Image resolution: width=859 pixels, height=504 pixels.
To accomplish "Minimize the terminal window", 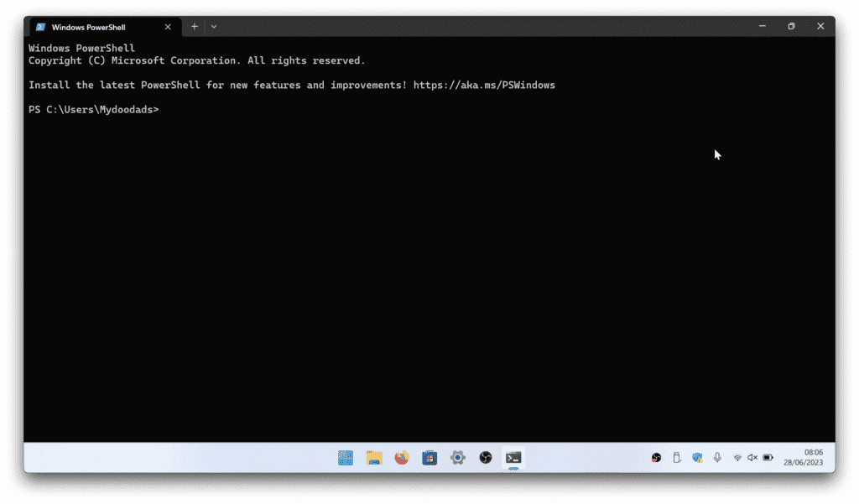I will (x=762, y=26).
